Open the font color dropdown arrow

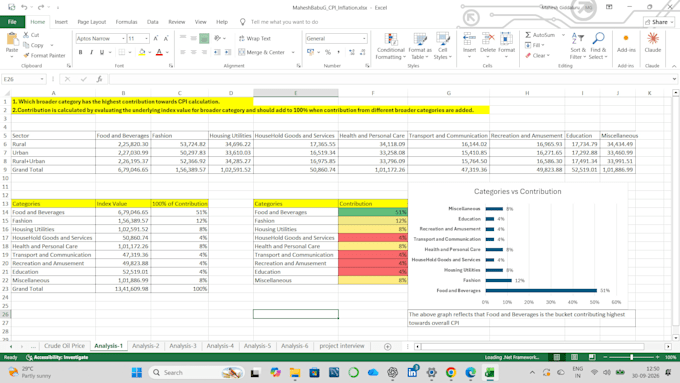click(167, 52)
